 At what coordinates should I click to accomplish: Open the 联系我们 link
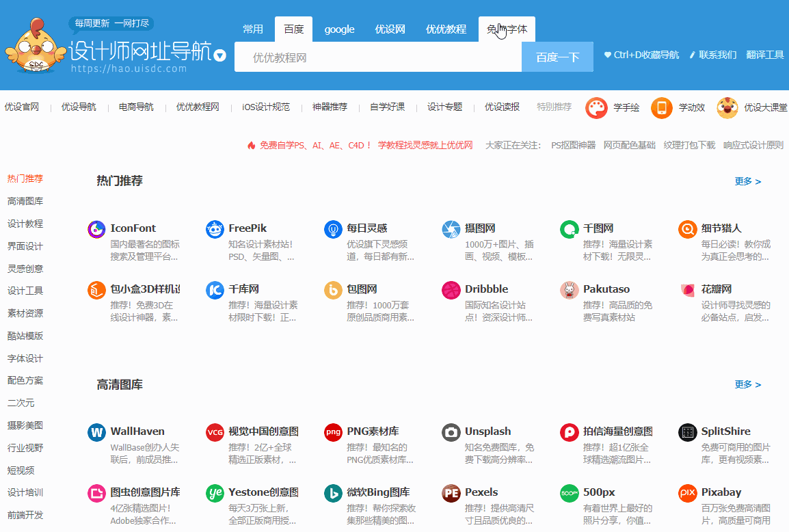coord(713,55)
